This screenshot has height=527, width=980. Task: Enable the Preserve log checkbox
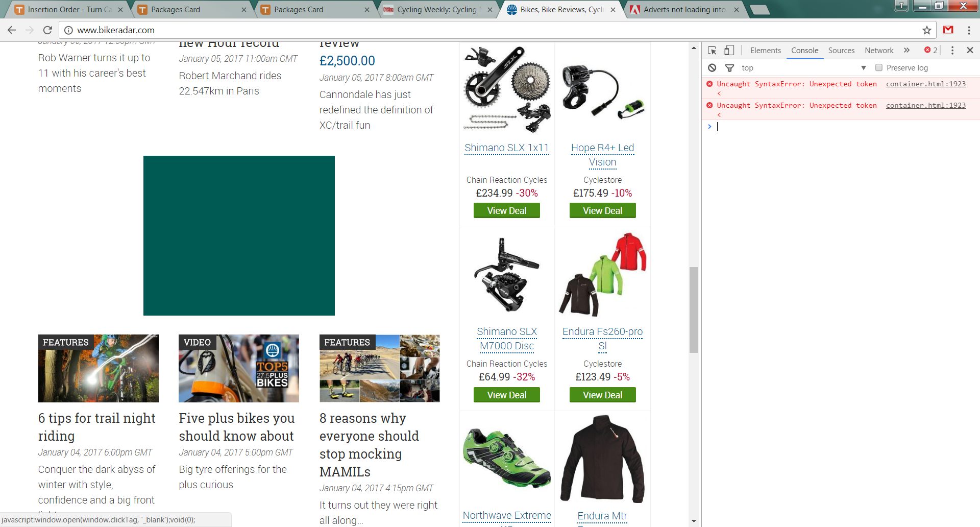point(879,67)
